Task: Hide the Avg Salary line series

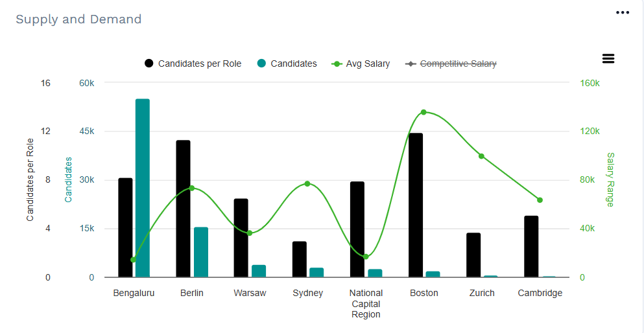Action: 368,63
